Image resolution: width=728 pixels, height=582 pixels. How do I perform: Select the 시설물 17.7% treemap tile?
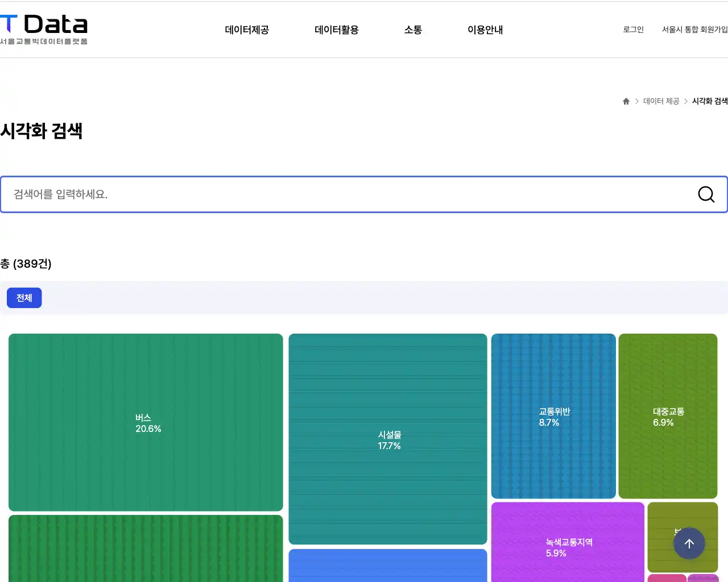[387, 439]
